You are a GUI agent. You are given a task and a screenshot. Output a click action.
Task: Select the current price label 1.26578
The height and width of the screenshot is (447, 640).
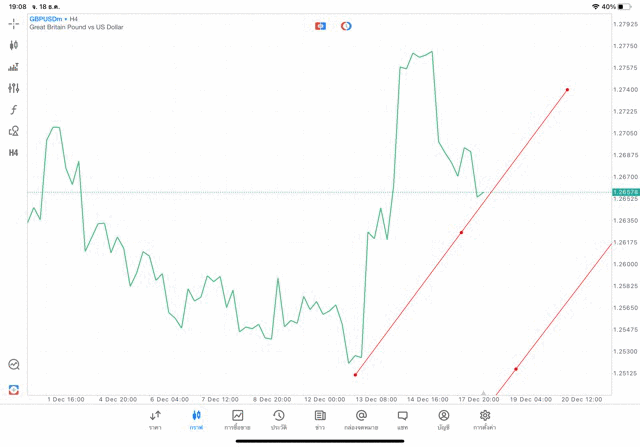tap(627, 191)
